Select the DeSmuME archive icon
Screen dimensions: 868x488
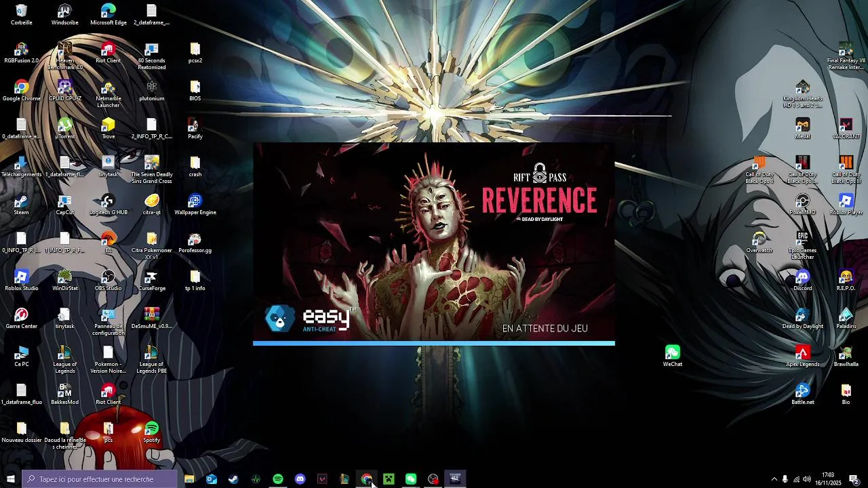click(x=152, y=319)
